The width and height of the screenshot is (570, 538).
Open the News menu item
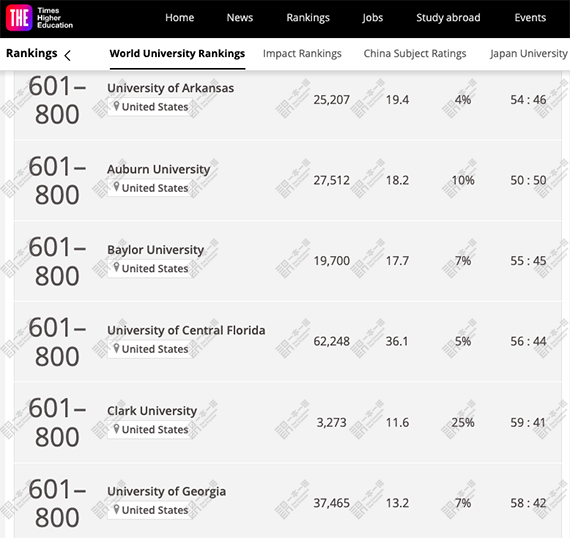240,17
